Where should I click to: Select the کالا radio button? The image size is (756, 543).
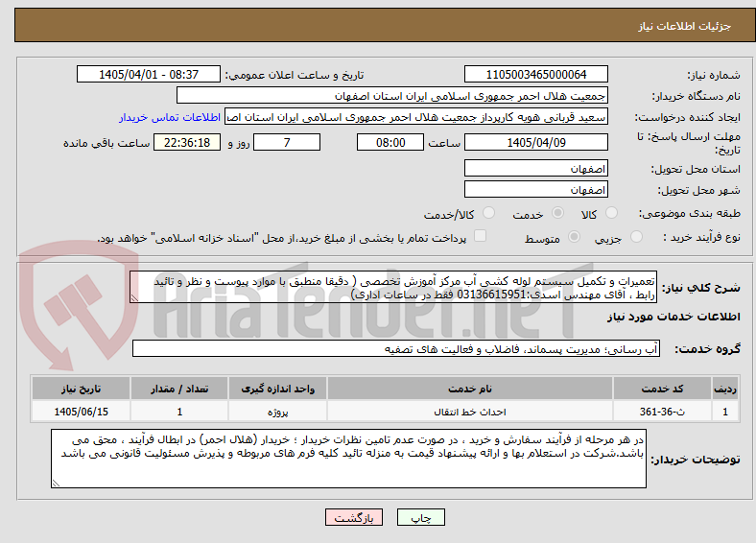coord(611,213)
